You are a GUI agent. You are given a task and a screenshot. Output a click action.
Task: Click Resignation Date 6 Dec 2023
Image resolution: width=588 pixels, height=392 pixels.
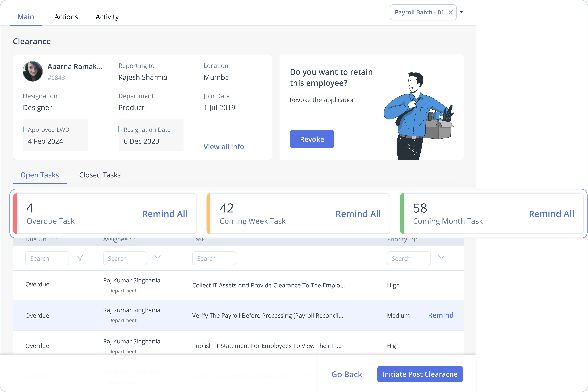[x=141, y=141]
